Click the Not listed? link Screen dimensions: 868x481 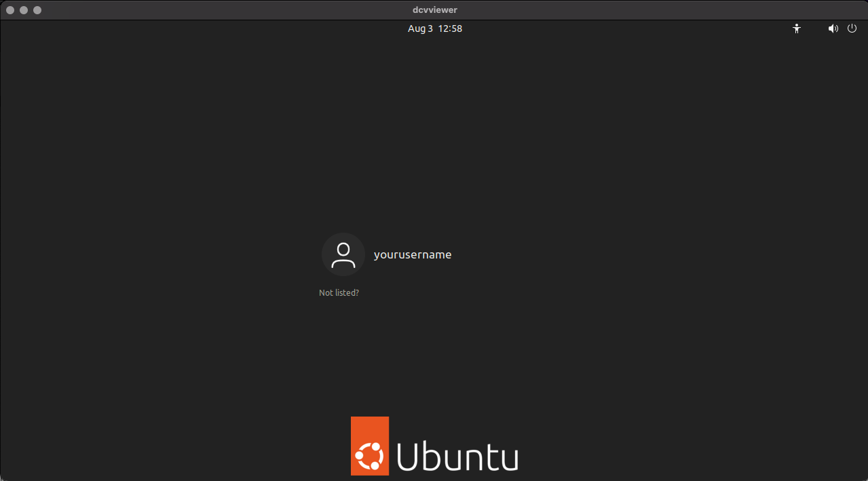pyautogui.click(x=339, y=292)
